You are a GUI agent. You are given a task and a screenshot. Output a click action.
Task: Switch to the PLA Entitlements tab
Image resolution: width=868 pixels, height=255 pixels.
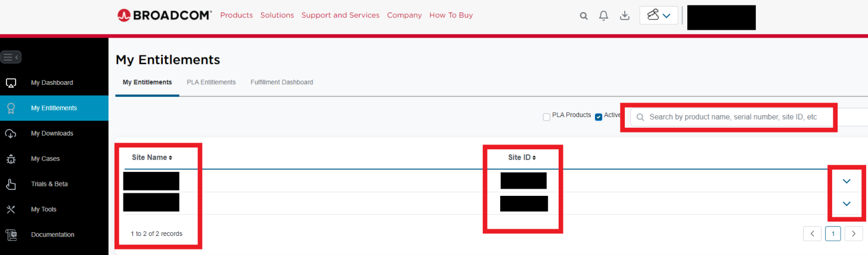coord(211,82)
